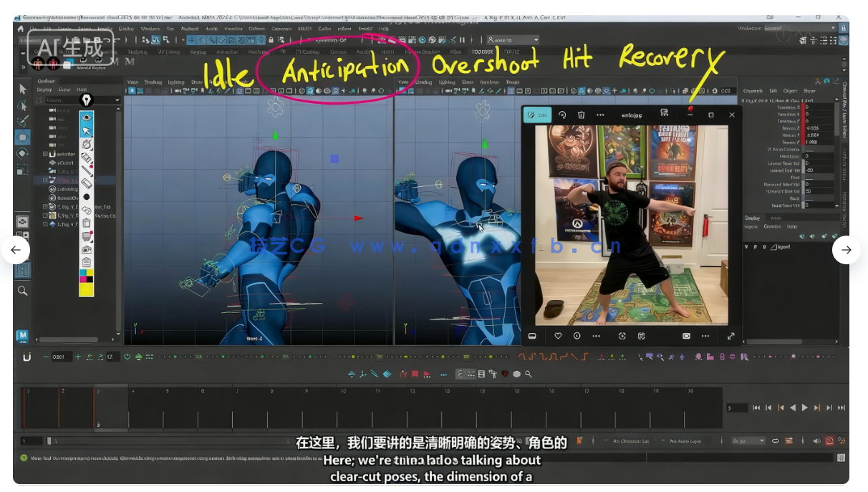Screen dimensions: 868x492
Task: Open the Lighting menu in left viewport
Action: pos(175,82)
